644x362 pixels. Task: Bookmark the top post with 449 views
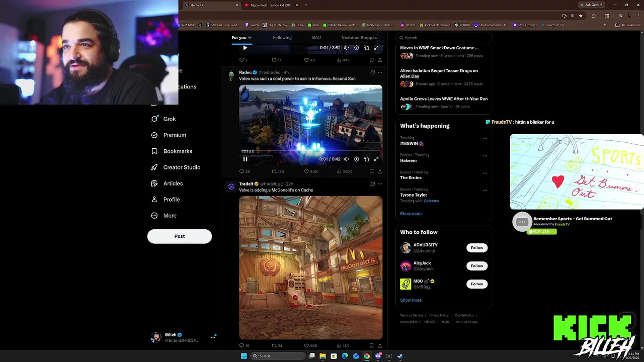tap(371, 60)
